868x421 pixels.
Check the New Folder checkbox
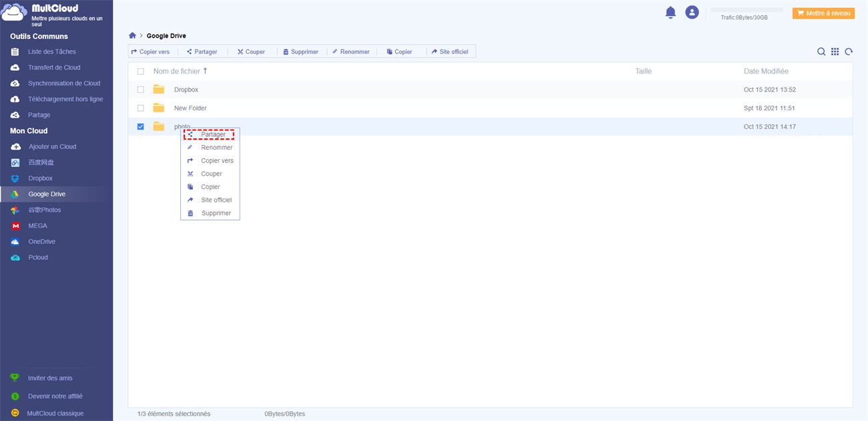point(140,108)
